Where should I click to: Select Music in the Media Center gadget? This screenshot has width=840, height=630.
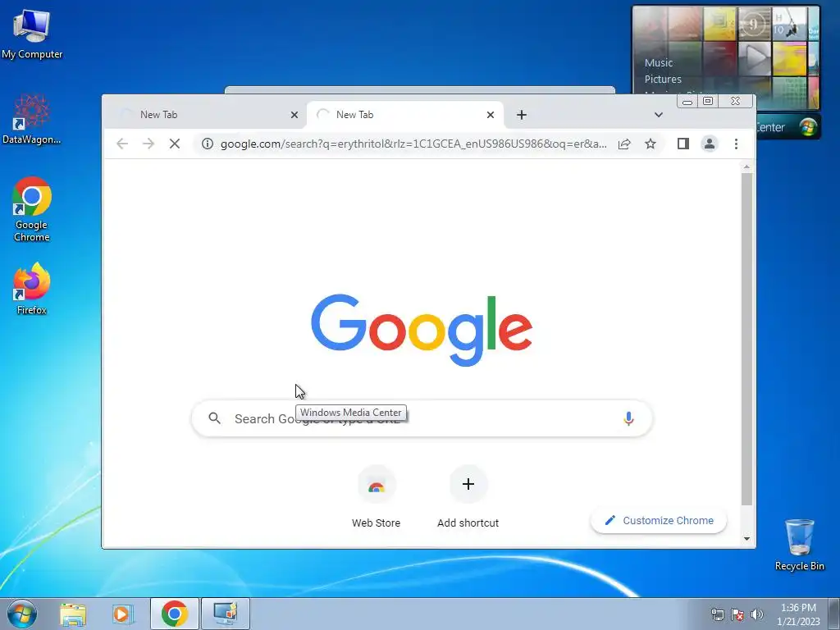pyautogui.click(x=659, y=62)
